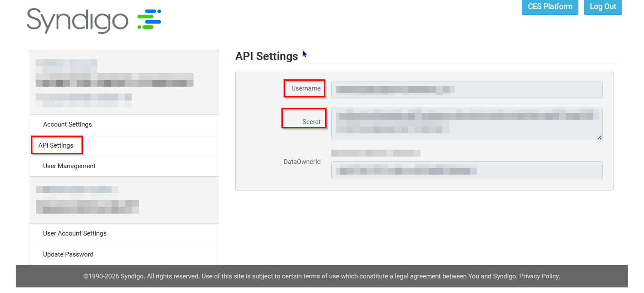644x293 pixels.
Task: Click the DataOwnerId input field
Action: tap(467, 170)
